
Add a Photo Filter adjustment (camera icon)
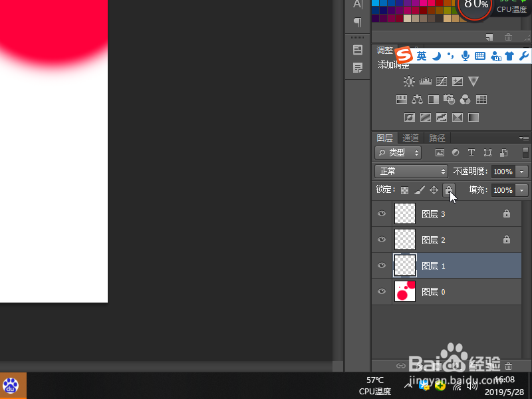tap(450, 99)
